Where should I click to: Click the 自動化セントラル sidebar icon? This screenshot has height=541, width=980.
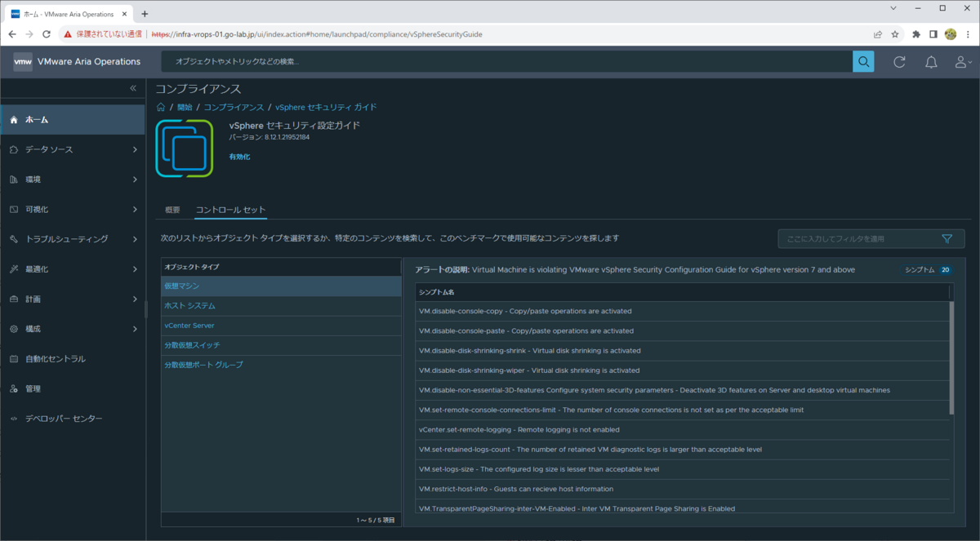click(13, 359)
